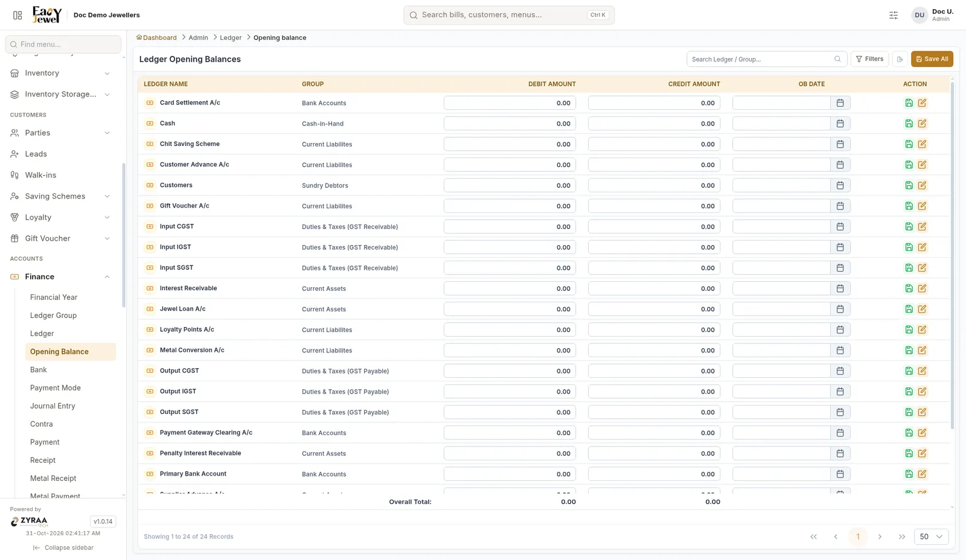
Task: Open calendar picker for Input CGST row
Action: point(840,227)
